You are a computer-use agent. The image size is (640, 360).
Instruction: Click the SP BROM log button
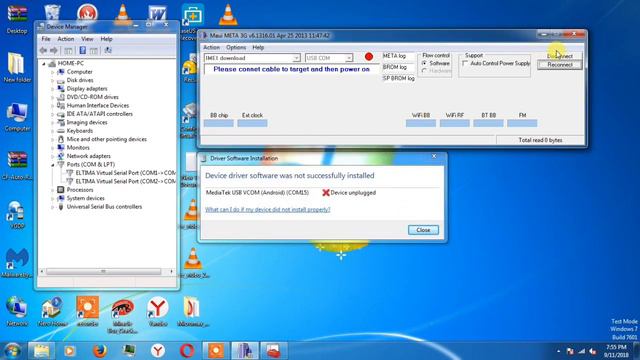click(398, 78)
